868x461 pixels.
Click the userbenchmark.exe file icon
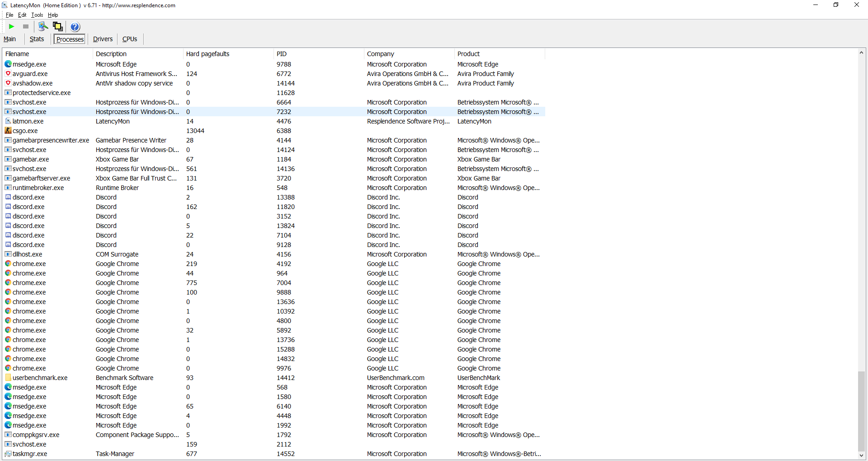point(8,378)
